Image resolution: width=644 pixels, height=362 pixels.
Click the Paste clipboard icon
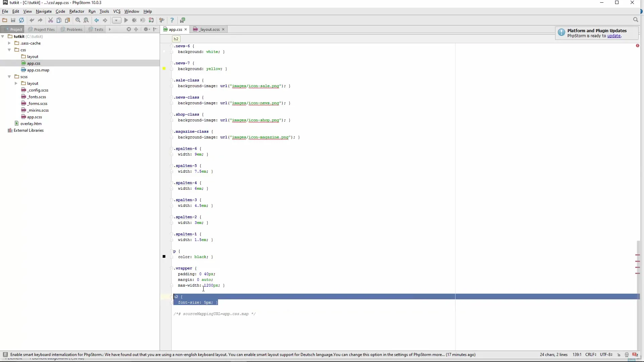point(67,20)
